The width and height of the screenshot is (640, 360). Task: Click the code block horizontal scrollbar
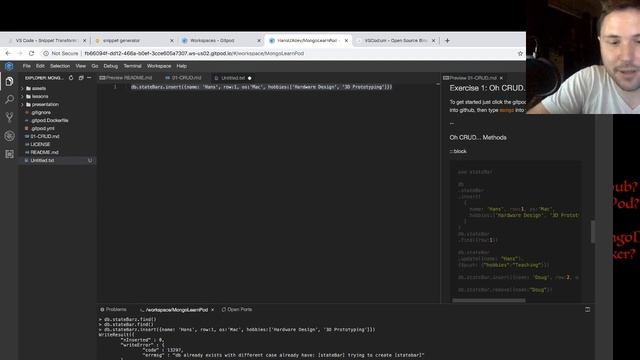tap(489, 300)
